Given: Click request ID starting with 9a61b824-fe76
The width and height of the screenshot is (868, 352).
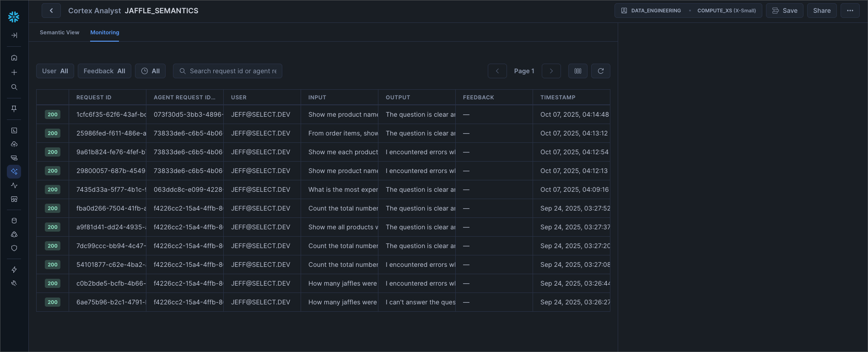Looking at the screenshot, I should [111, 152].
